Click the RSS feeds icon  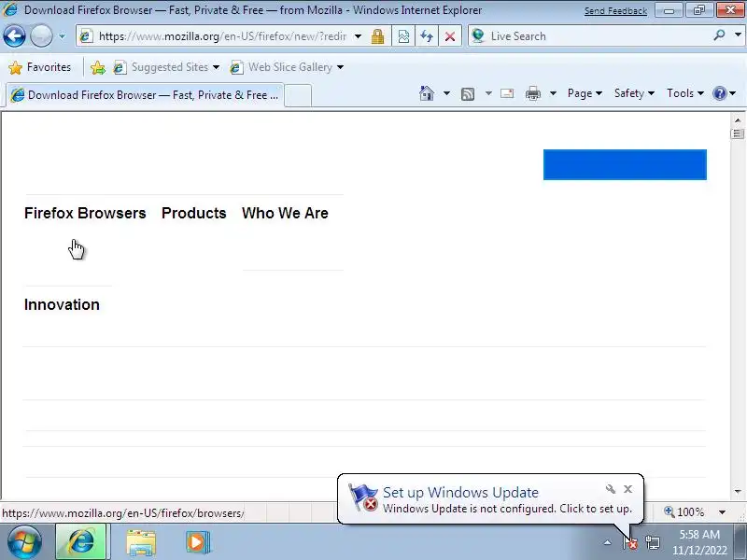point(468,94)
